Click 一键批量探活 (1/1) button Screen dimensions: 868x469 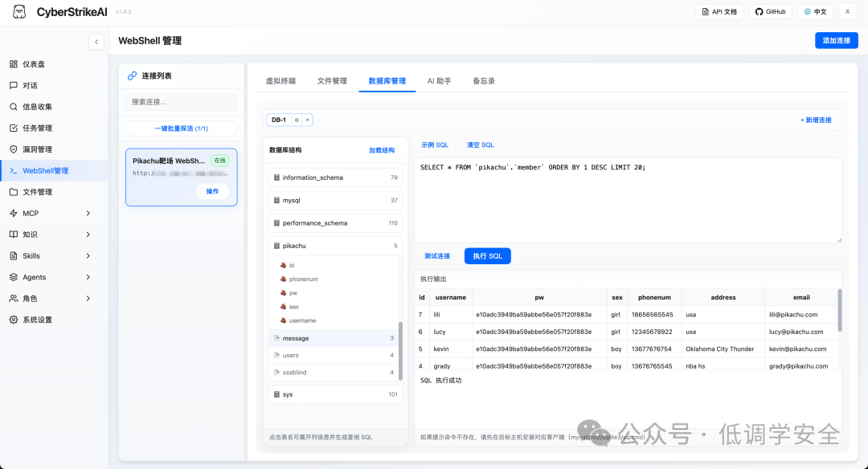(182, 128)
